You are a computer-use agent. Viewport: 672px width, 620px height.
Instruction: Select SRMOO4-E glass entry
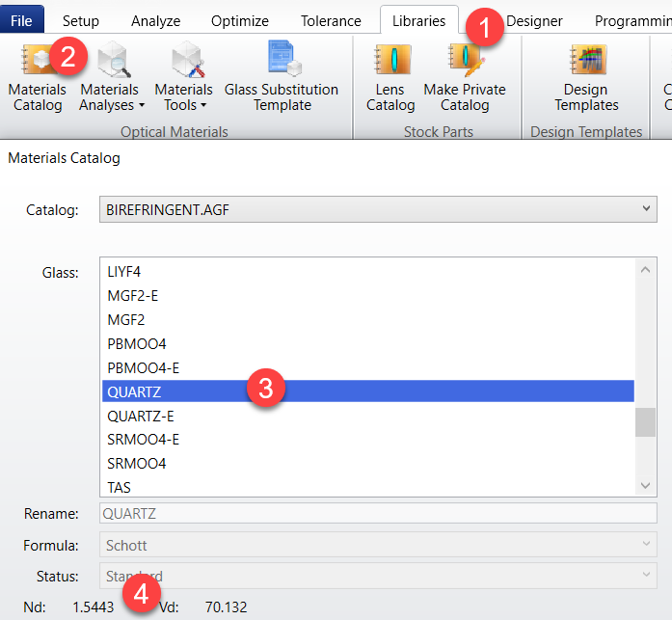(367, 439)
